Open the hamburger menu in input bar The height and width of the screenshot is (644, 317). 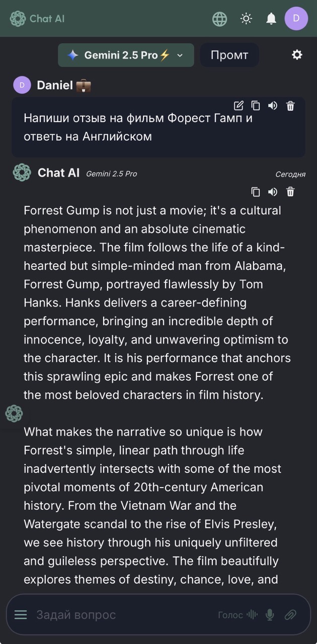pos(21,615)
